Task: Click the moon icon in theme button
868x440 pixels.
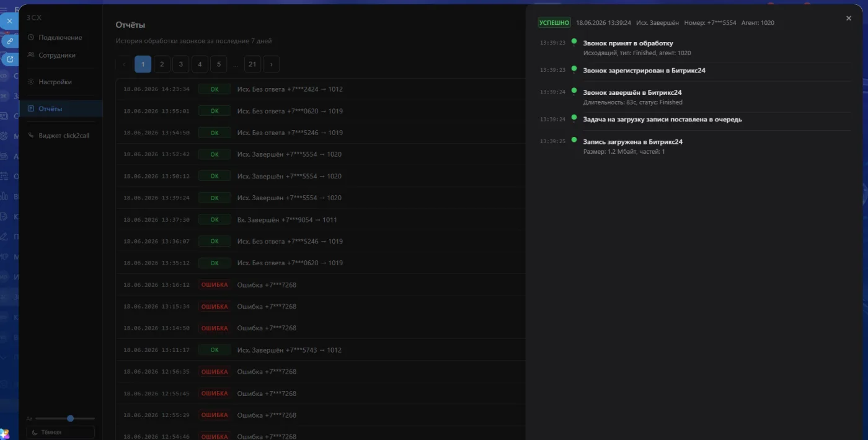Action: pyautogui.click(x=35, y=433)
